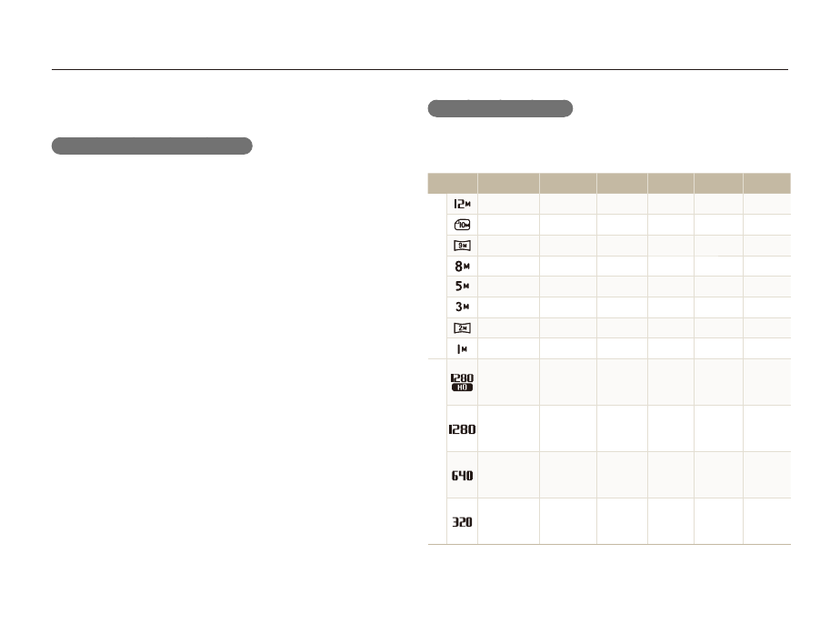
Task: Select the 10M resolution icon
Action: click(x=462, y=225)
